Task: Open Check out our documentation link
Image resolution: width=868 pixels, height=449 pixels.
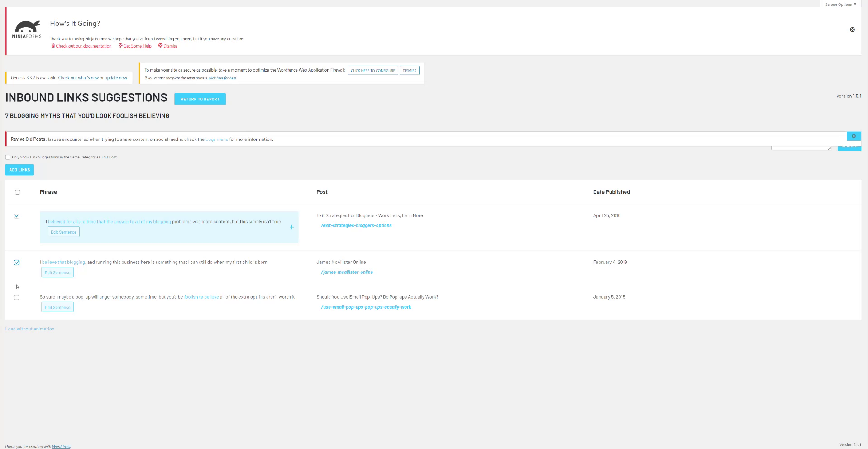Action: click(84, 46)
